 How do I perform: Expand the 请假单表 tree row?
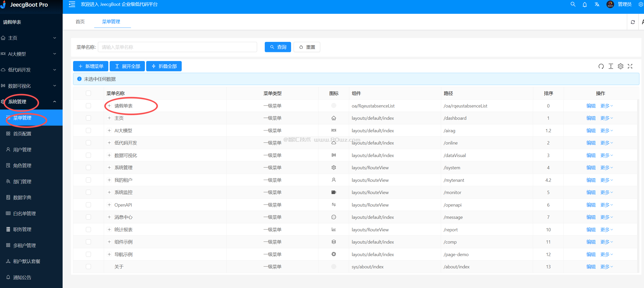(x=109, y=106)
